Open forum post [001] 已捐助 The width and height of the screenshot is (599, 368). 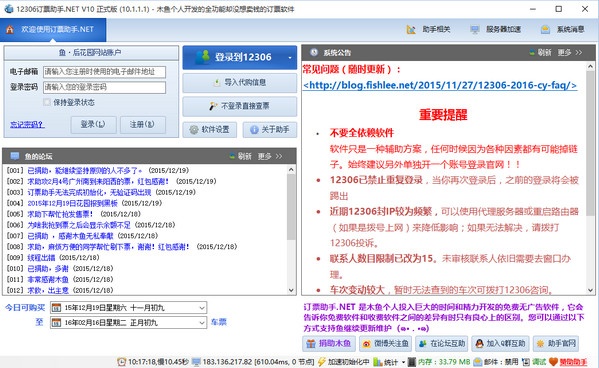[x=84, y=170]
